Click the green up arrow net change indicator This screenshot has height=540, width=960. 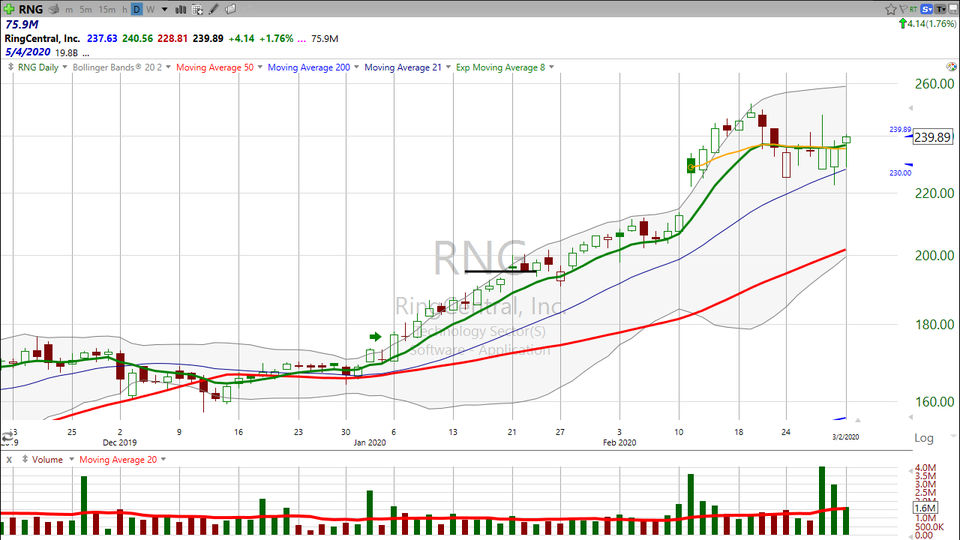(902, 23)
